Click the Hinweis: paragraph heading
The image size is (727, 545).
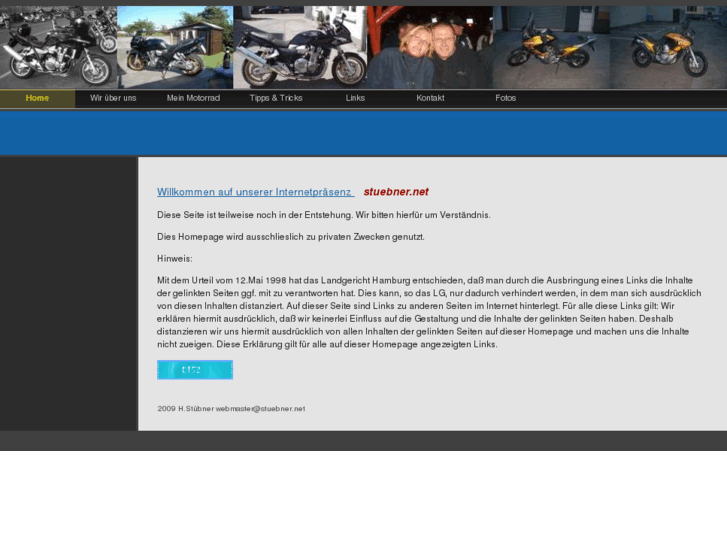click(x=175, y=259)
